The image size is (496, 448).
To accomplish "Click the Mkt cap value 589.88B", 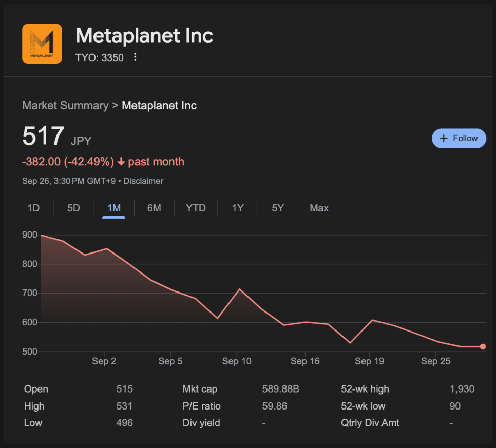I will tap(280, 389).
